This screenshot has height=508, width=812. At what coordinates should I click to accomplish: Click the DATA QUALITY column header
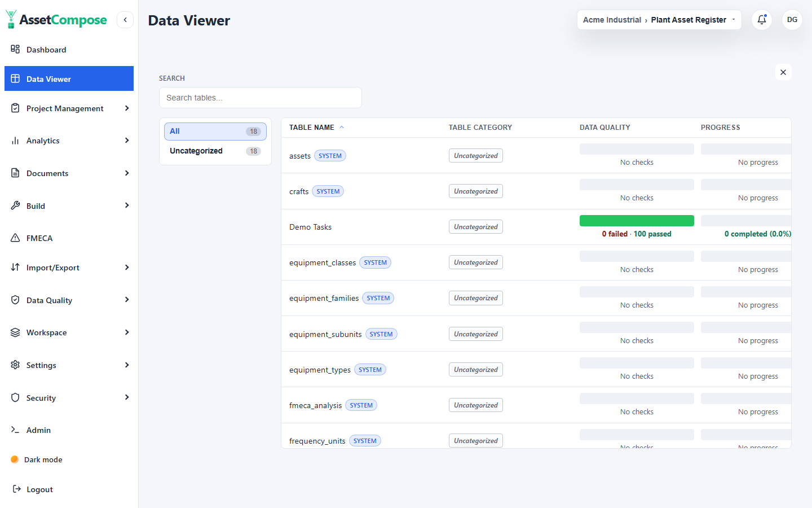pos(605,128)
